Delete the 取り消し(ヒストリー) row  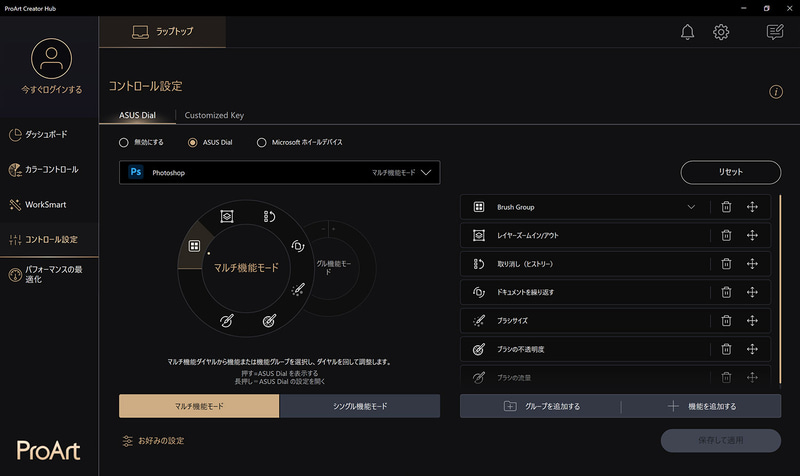(x=726, y=264)
